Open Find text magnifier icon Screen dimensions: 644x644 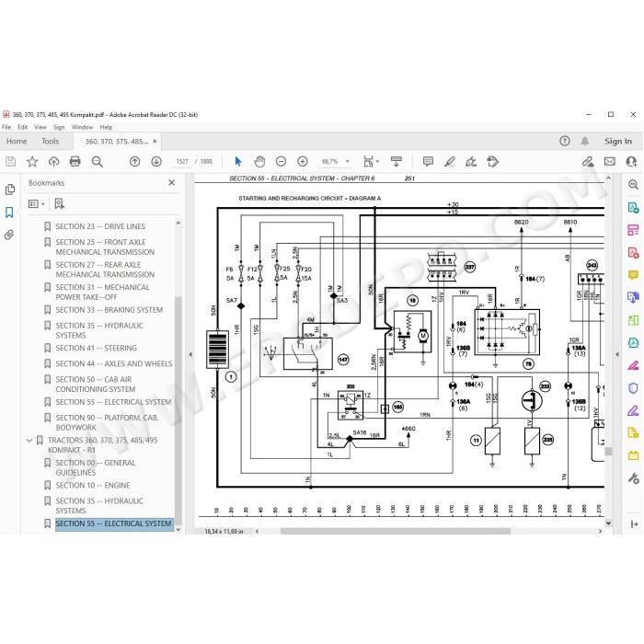pos(98,161)
